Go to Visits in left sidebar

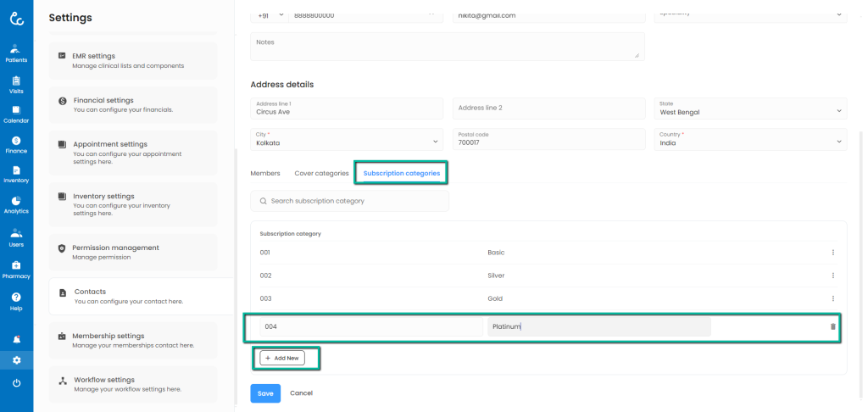point(16,84)
